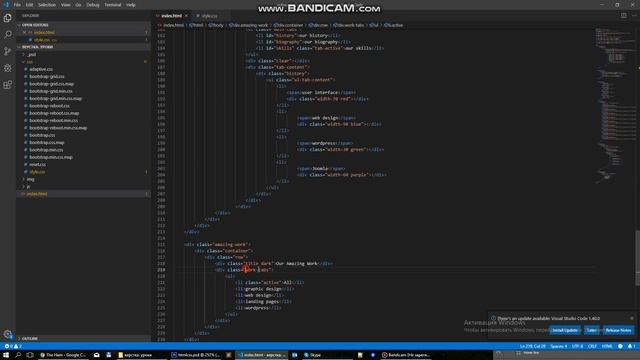Change encoding via UTF-8 status item

tap(577, 346)
